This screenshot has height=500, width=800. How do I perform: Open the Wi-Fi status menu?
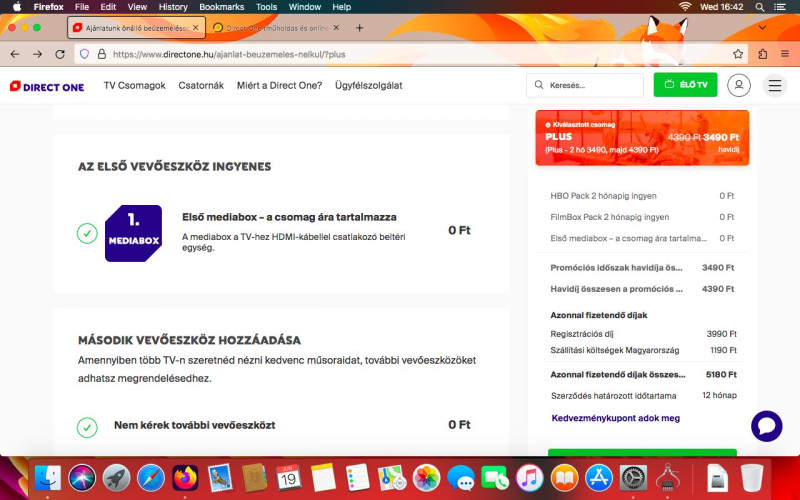pyautogui.click(x=685, y=7)
